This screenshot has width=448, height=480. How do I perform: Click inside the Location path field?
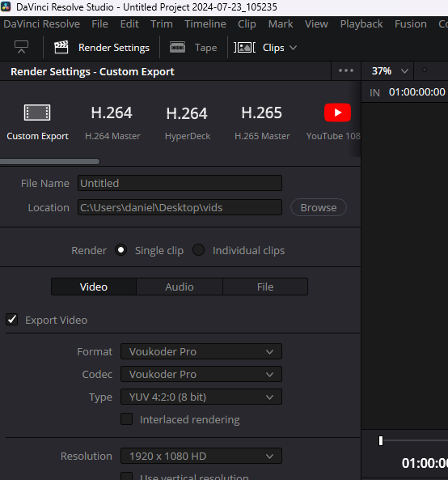pyautogui.click(x=180, y=207)
